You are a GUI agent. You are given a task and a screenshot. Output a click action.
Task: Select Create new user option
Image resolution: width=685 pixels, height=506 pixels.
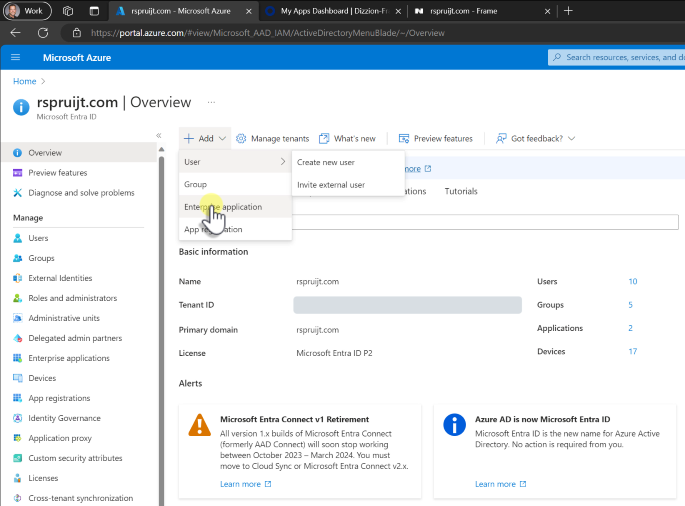click(x=326, y=162)
